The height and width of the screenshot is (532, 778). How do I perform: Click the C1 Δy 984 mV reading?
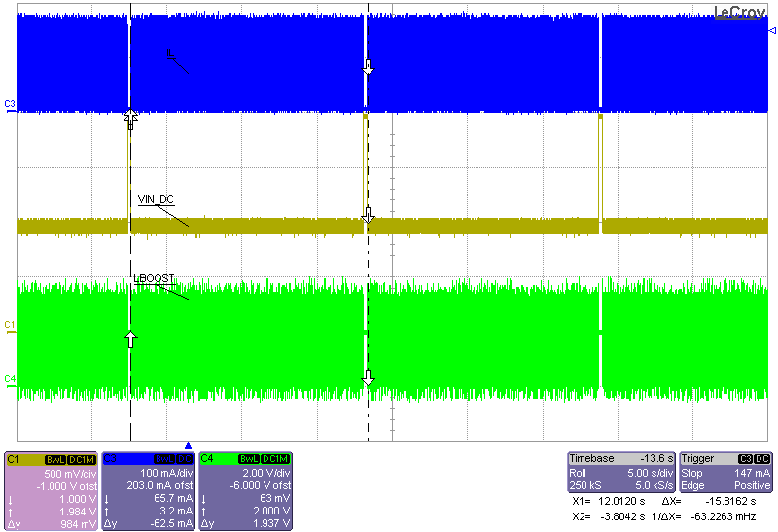coord(52,524)
